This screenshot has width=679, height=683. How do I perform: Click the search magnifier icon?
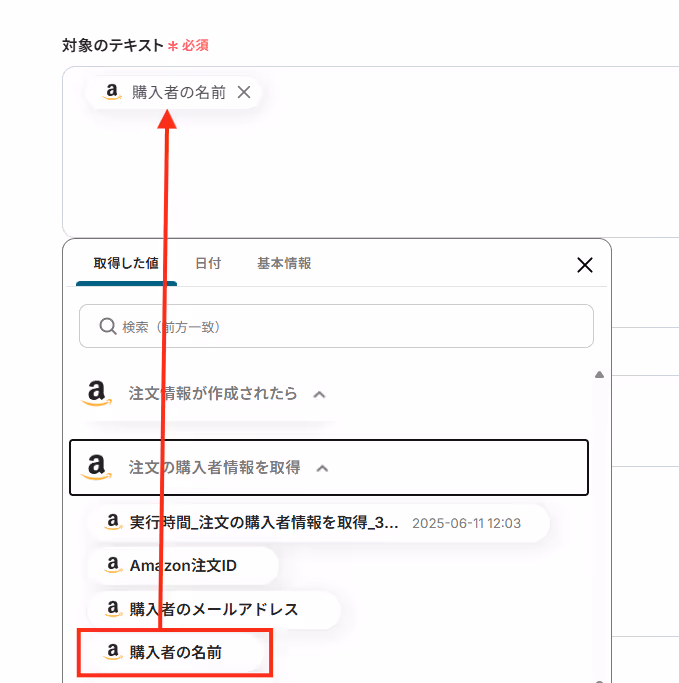(108, 326)
